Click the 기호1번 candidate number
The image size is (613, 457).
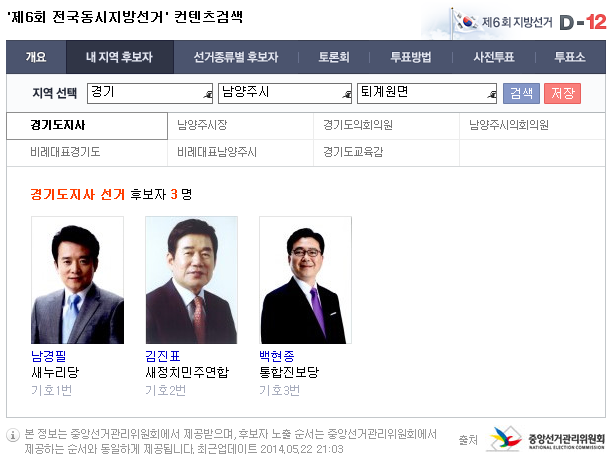52,390
